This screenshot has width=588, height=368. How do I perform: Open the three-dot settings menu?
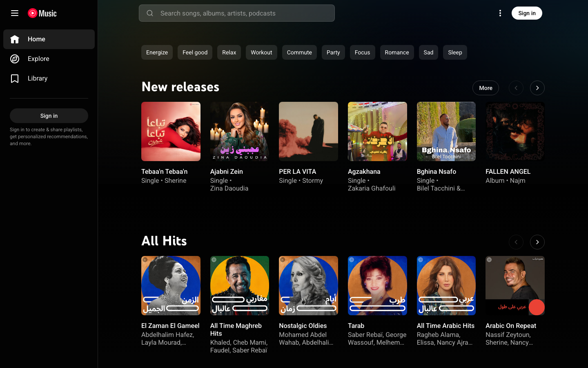[500, 13]
